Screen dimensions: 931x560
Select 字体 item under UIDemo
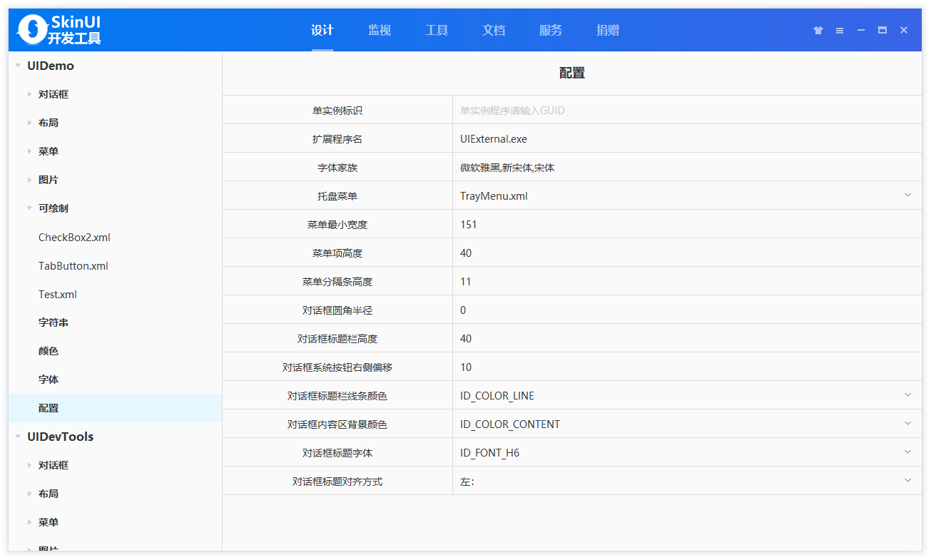49,380
